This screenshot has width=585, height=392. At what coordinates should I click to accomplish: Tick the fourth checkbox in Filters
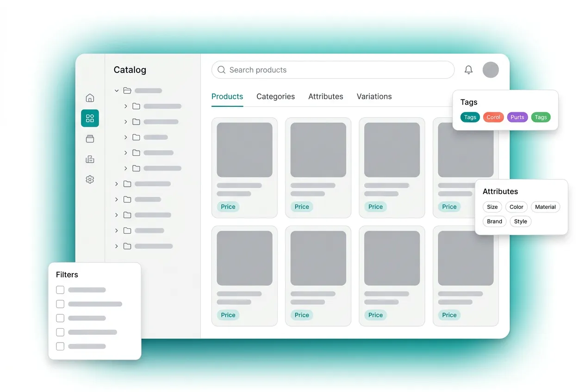coord(60,332)
